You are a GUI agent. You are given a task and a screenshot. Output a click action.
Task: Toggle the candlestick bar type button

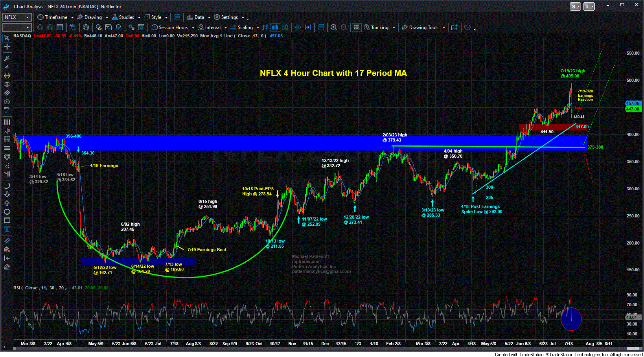[275, 28]
